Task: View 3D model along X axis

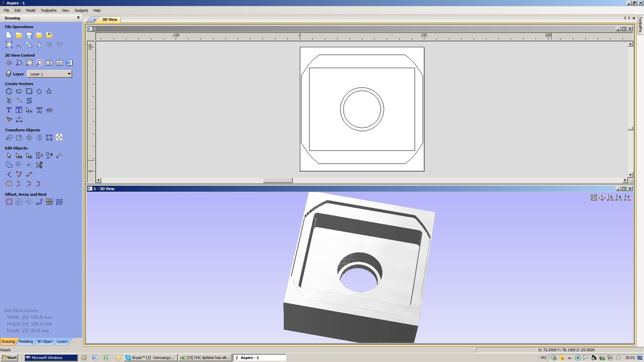Action: pos(619,198)
